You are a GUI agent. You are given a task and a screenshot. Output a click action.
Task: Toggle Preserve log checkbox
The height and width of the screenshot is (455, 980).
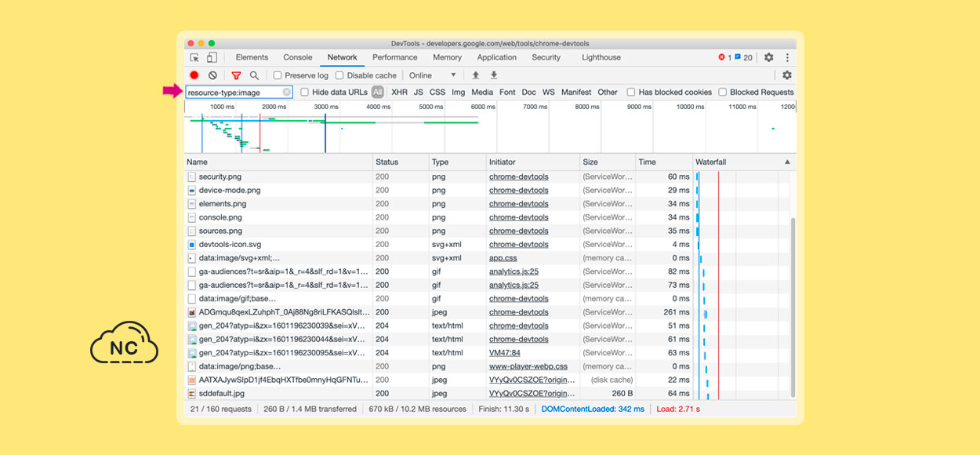278,75
